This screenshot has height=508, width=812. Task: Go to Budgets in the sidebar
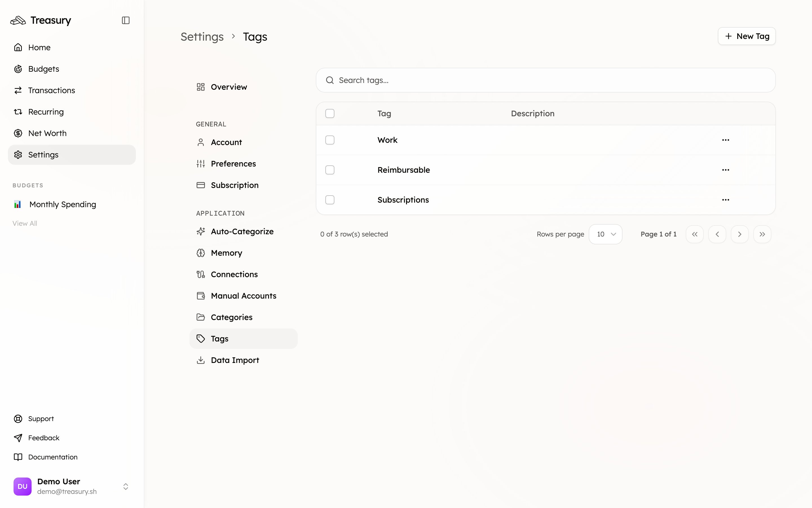point(72,69)
